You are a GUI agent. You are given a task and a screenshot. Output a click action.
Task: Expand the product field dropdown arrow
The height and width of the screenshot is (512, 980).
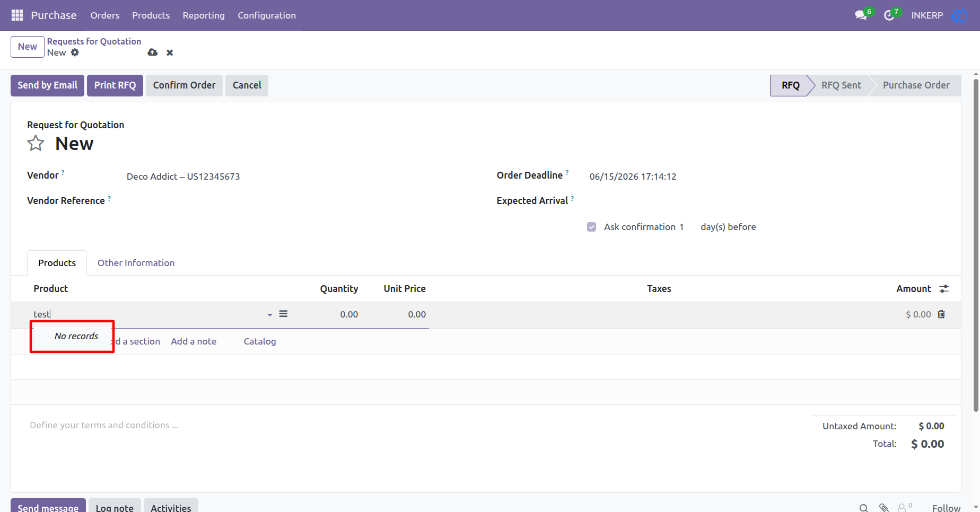270,315
